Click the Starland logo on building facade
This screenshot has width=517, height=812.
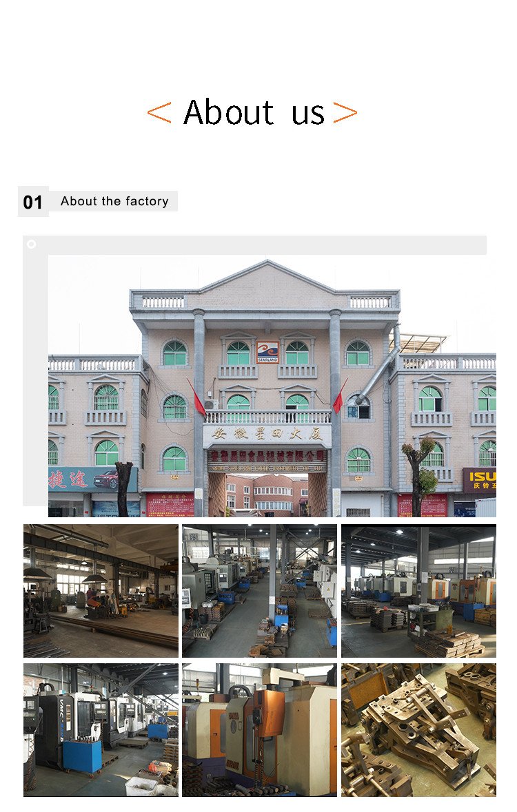coord(267,352)
